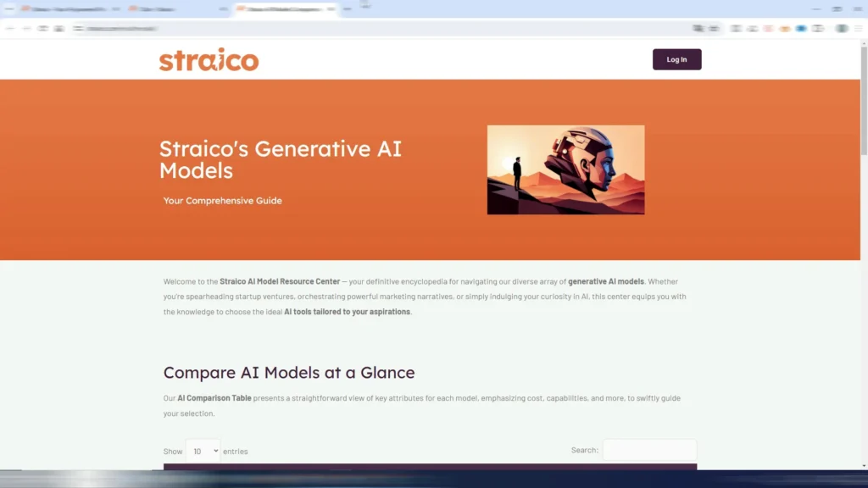868x488 pixels.
Task: Switch to the first browser tab
Action: click(x=68, y=8)
